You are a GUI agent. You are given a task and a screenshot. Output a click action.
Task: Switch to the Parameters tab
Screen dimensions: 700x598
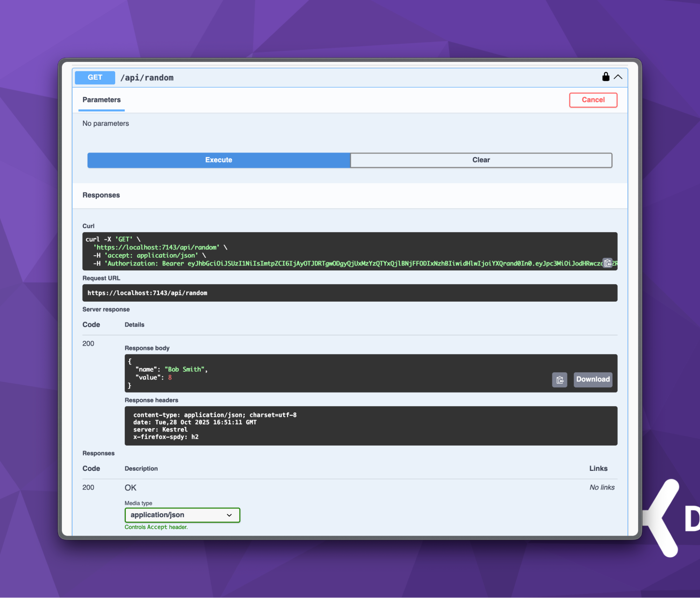pos(101,100)
